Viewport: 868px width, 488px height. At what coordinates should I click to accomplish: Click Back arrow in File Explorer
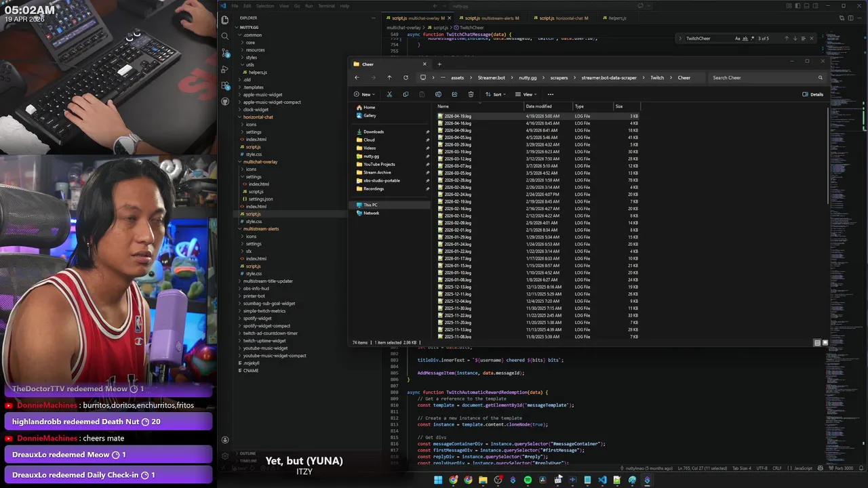point(356,77)
